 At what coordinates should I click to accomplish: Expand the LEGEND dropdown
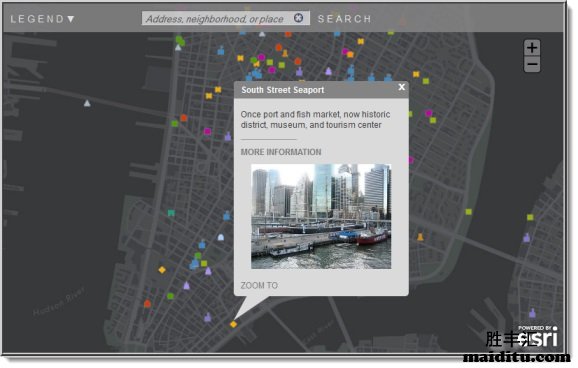click(x=42, y=19)
